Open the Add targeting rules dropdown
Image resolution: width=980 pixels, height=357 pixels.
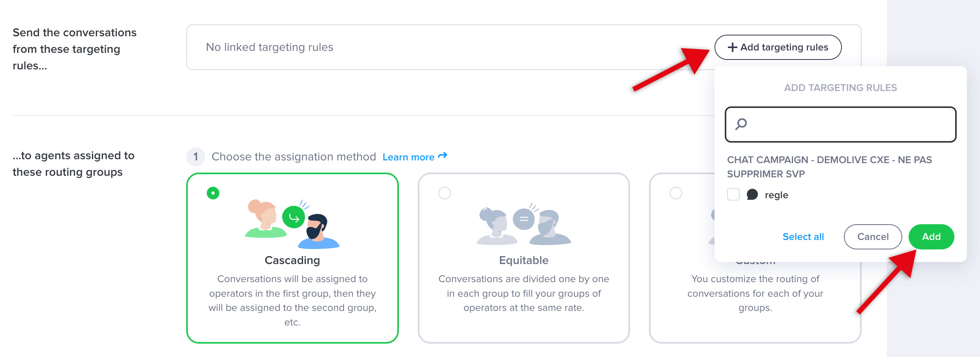coord(778,47)
